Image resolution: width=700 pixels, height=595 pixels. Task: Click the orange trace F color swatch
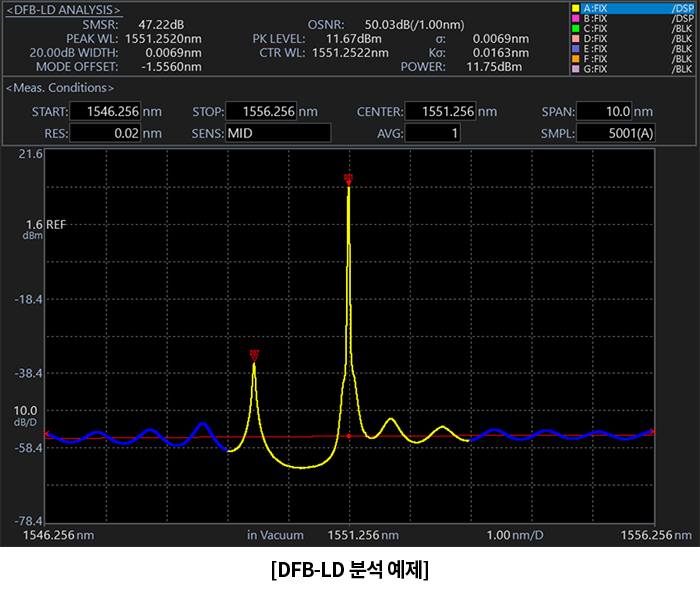(576, 59)
